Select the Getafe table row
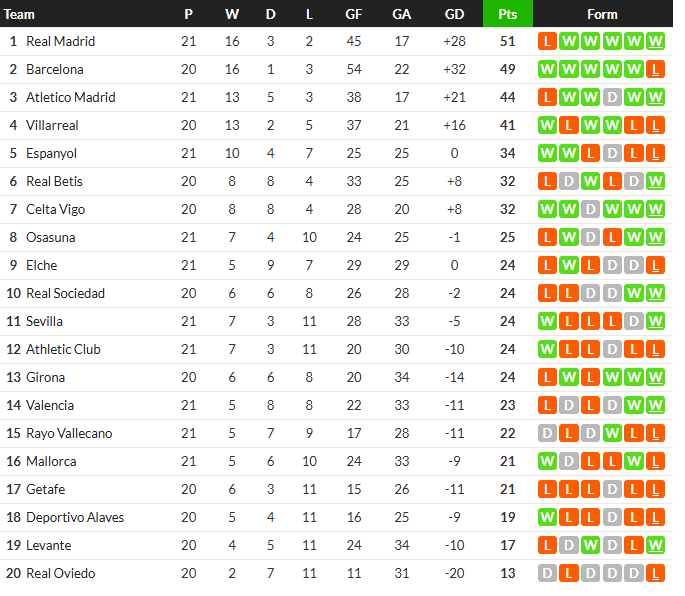The height and width of the screenshot is (596, 685). [336, 489]
